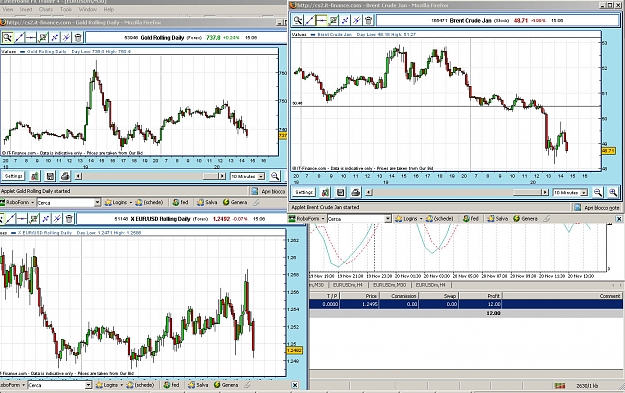
Task: Click right scroll arrow below Brent Crude chart
Action: pos(545,193)
